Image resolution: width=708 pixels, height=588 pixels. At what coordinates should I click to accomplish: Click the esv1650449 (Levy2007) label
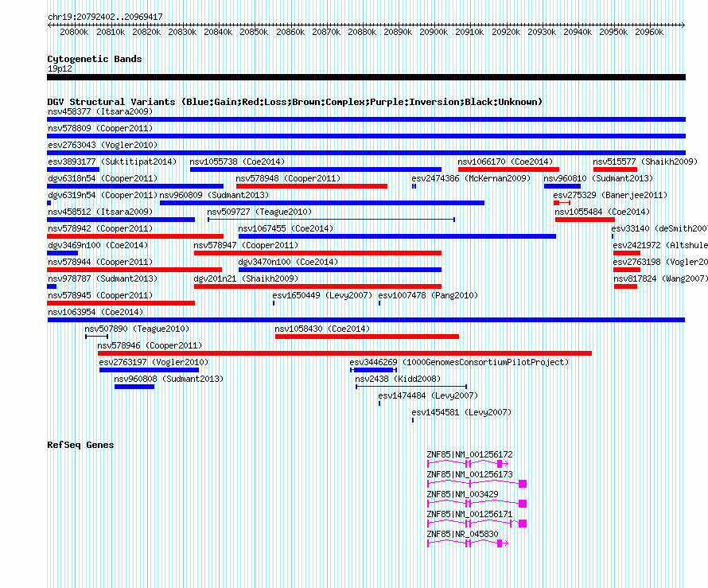point(322,295)
